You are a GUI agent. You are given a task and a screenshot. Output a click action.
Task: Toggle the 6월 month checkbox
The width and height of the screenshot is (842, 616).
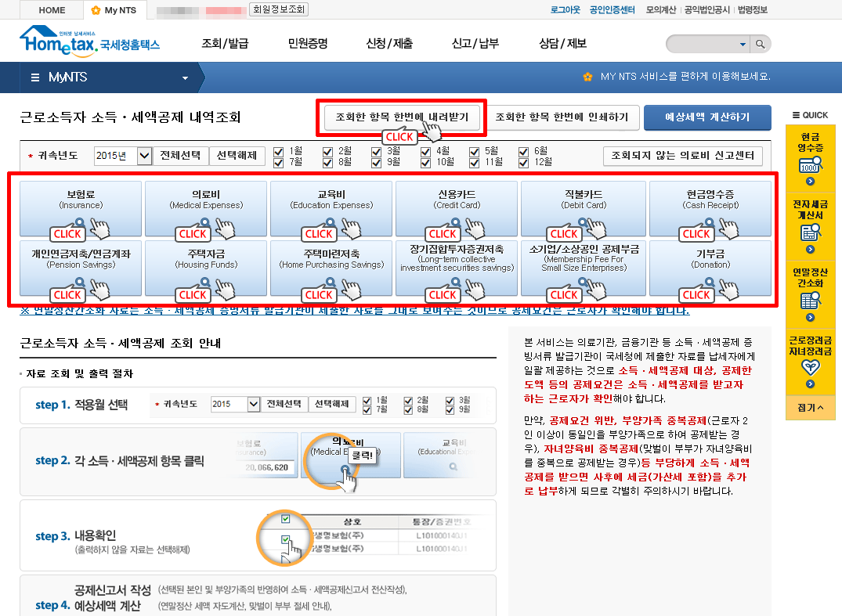[524, 150]
